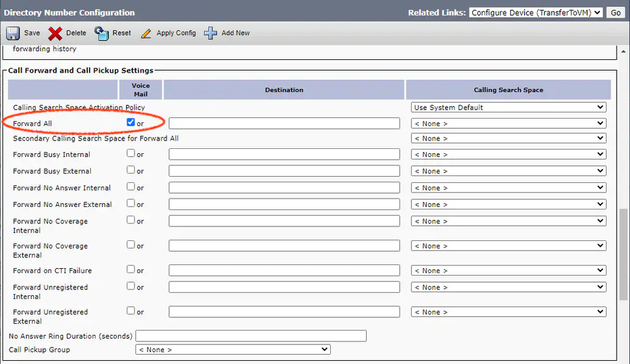Screen dimensions: 630x364
Task: Open Forward Busy Internal search space dropdown
Action: [x=508, y=154]
